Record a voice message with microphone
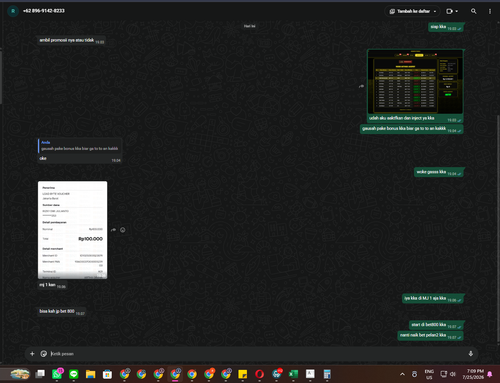 tap(471, 354)
